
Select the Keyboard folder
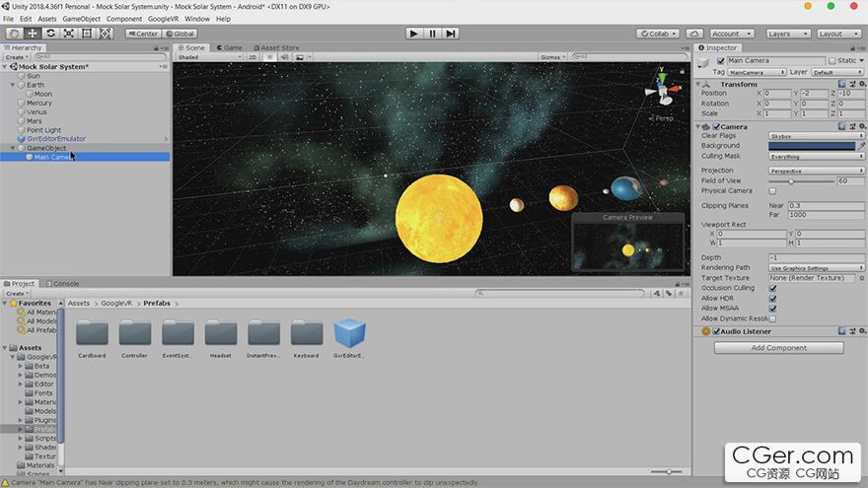click(x=306, y=338)
